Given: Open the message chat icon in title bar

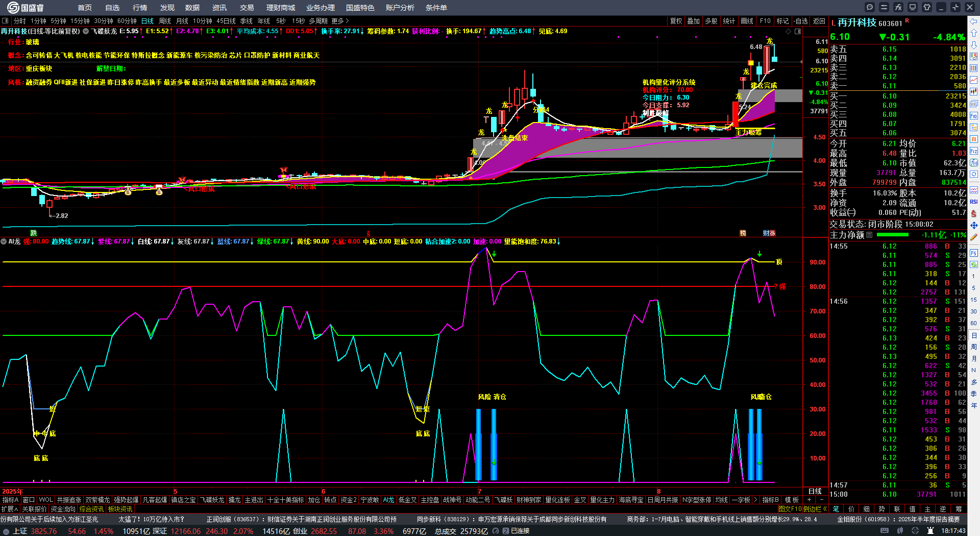Looking at the screenshot, I should pyautogui.click(x=870, y=7).
